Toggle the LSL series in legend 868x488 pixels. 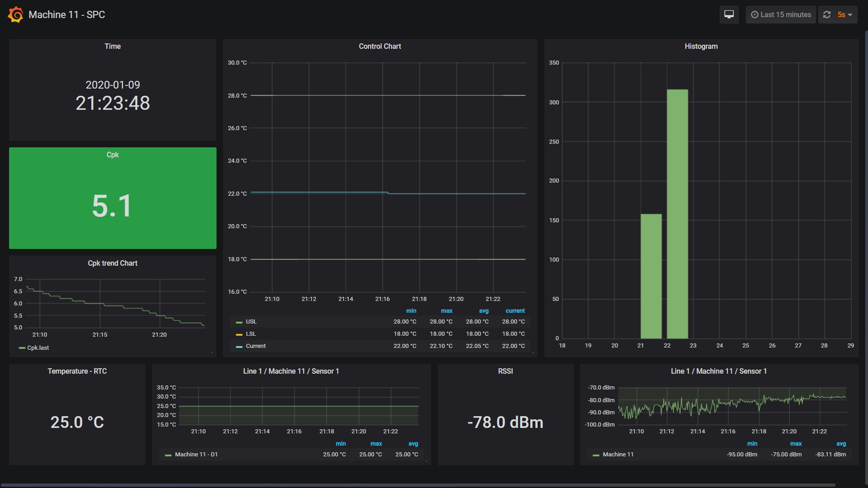tap(250, 334)
